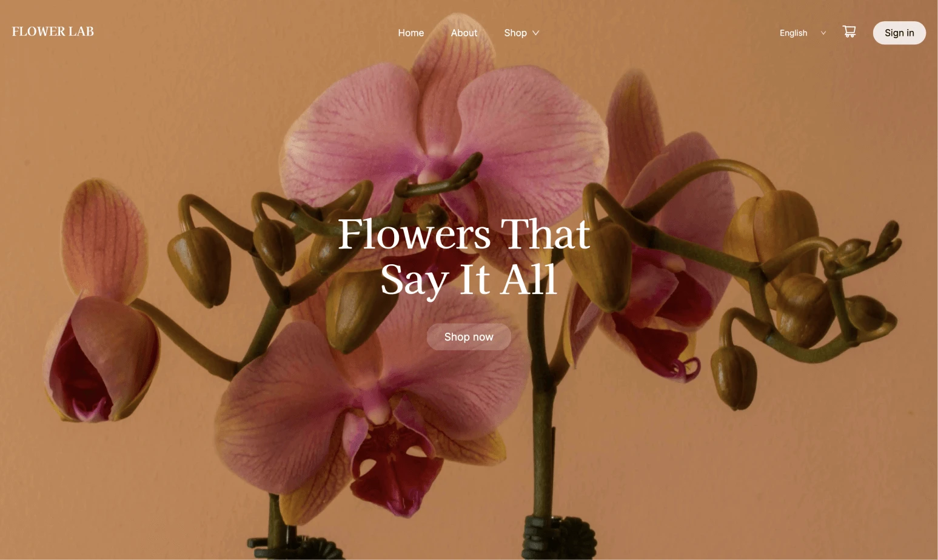Click the Sign in button

899,33
